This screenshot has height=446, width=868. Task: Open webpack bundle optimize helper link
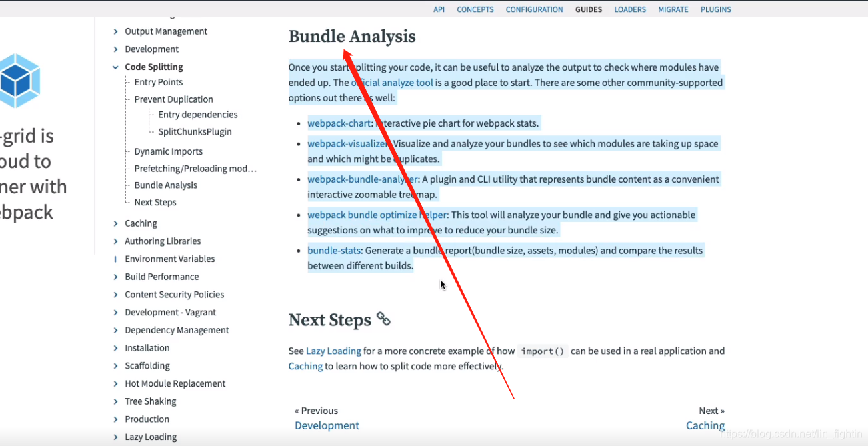pyautogui.click(x=378, y=215)
